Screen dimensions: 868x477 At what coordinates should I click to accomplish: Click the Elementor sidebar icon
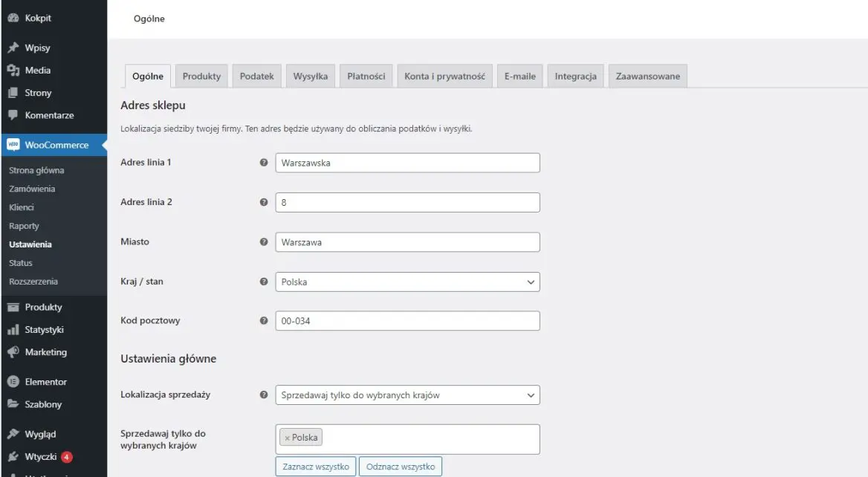pos(12,381)
